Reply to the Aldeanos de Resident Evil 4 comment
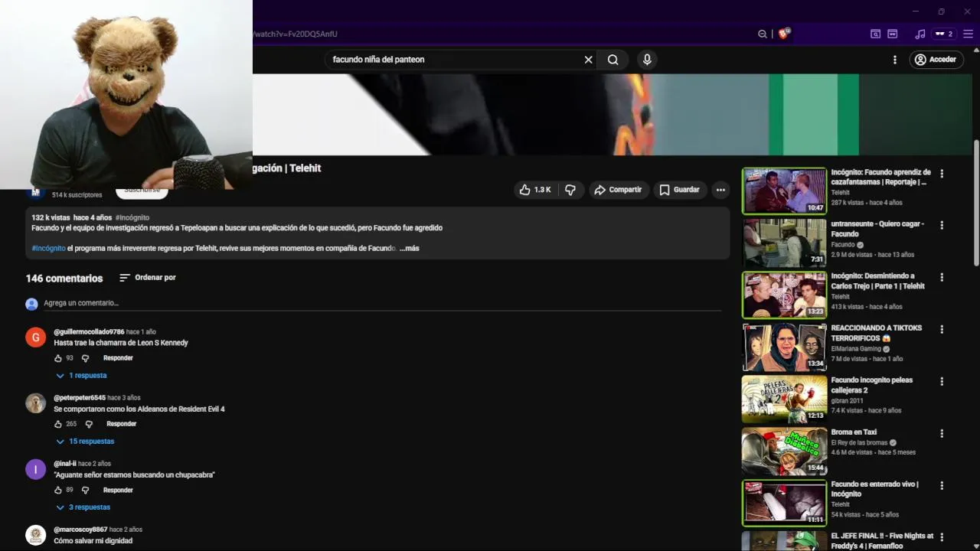Image resolution: width=980 pixels, height=551 pixels. [x=121, y=424]
